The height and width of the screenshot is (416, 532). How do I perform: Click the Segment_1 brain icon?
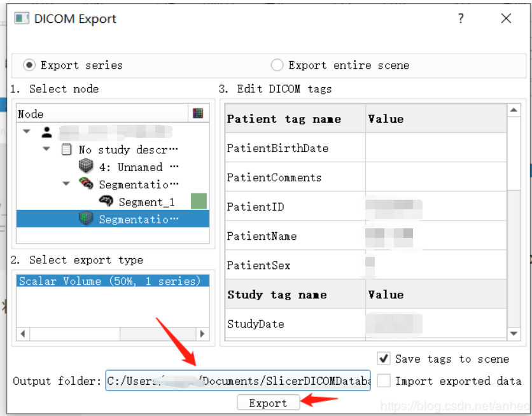[106, 201]
